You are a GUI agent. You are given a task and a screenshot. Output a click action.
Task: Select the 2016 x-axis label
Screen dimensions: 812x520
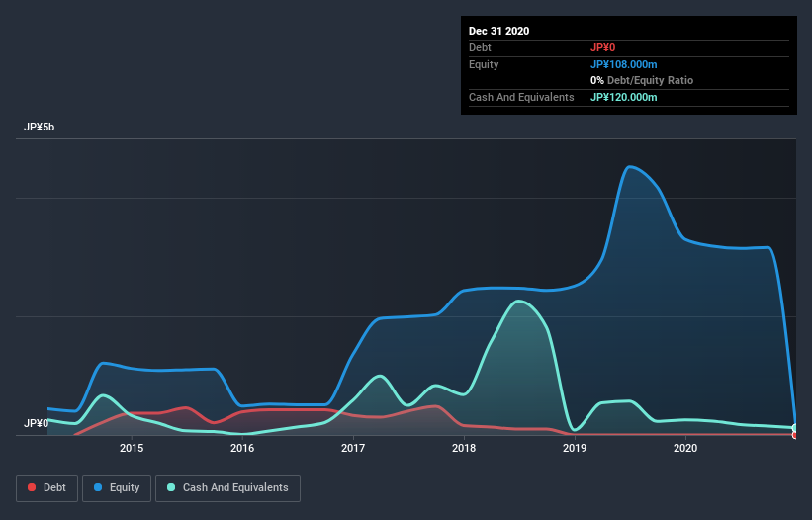(242, 448)
